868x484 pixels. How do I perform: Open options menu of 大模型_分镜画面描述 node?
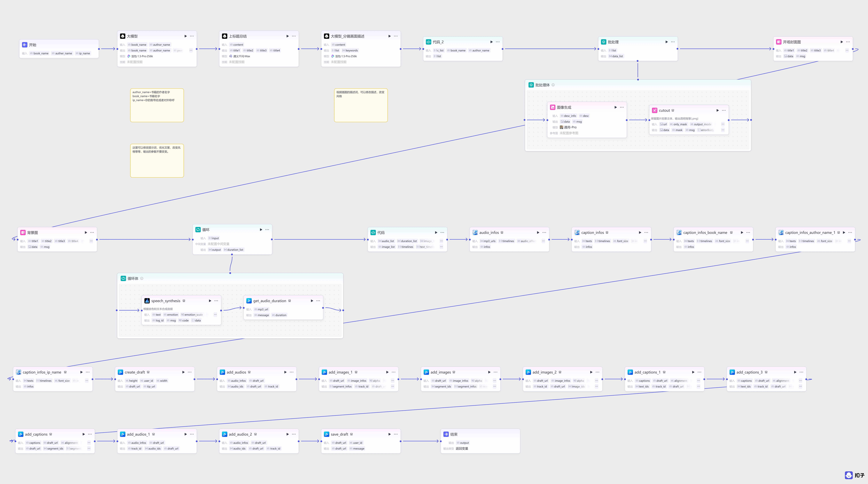point(396,36)
